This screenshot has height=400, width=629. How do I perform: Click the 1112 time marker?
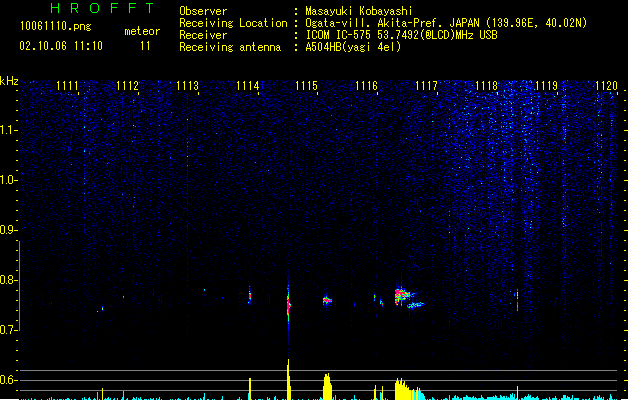(x=127, y=86)
